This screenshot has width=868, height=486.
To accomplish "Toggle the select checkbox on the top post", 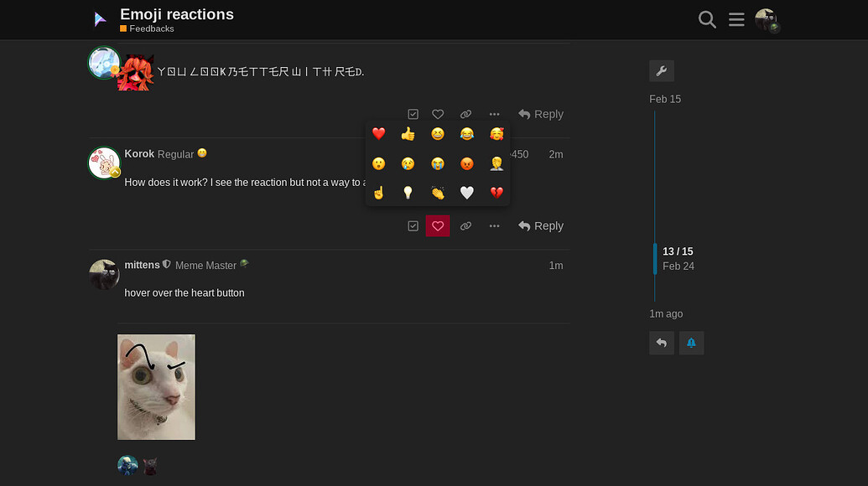I will point(413,114).
